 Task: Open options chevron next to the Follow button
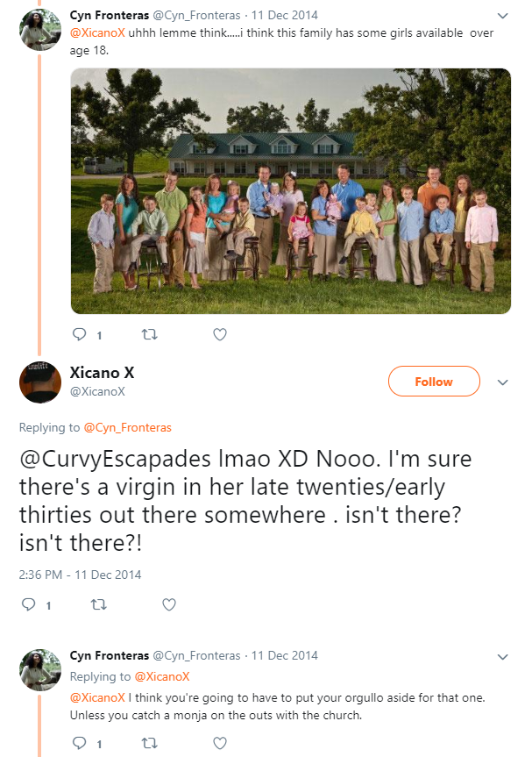coord(502,382)
